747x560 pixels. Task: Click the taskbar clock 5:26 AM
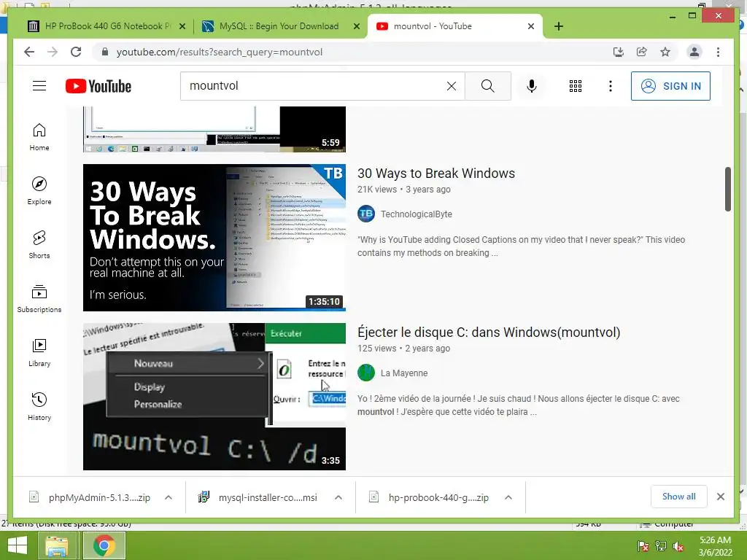[x=715, y=546]
